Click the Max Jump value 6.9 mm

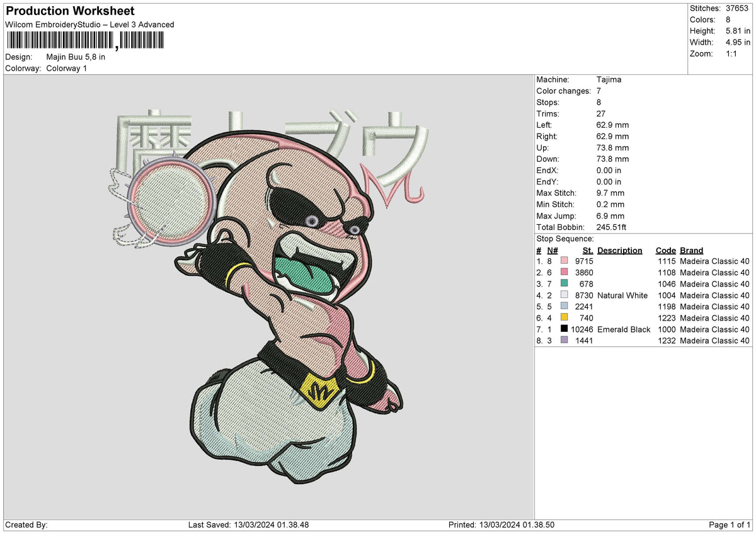[610, 216]
